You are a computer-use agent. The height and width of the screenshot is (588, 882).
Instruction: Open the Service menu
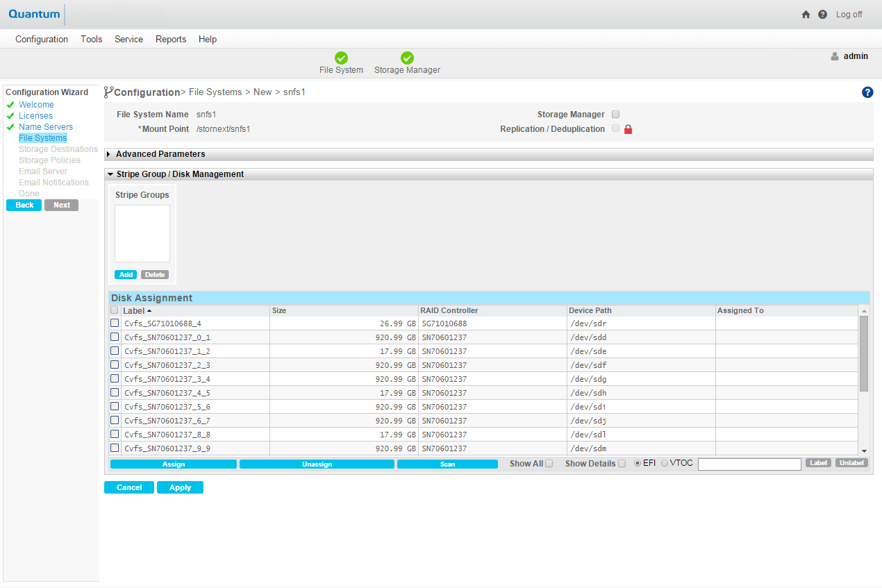click(x=128, y=39)
